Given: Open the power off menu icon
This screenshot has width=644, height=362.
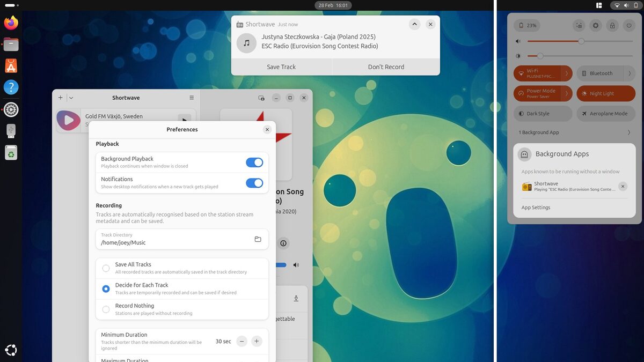Looking at the screenshot, I should [x=629, y=25].
